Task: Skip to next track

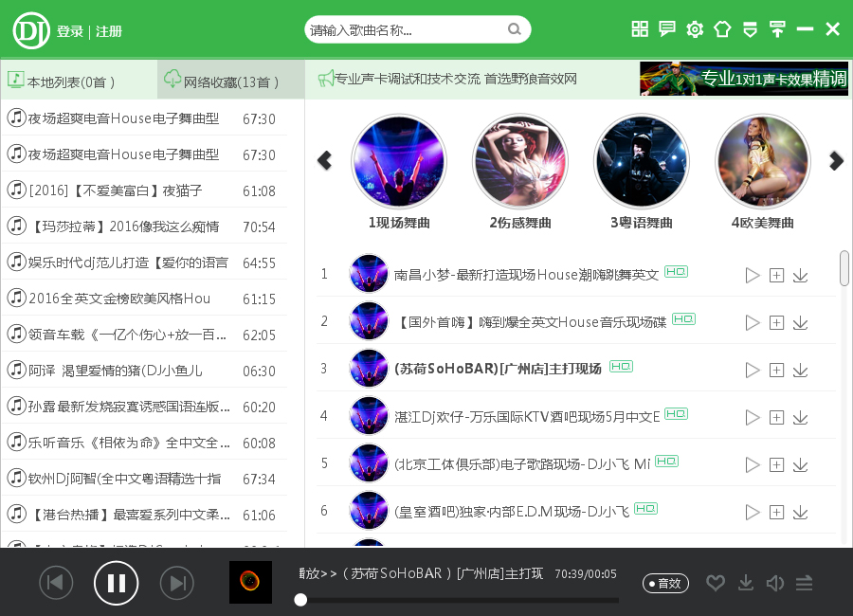Action: [x=177, y=583]
